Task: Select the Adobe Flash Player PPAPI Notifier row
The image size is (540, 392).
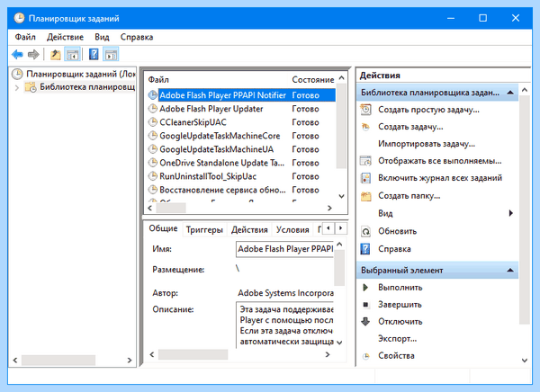Action: [241, 95]
